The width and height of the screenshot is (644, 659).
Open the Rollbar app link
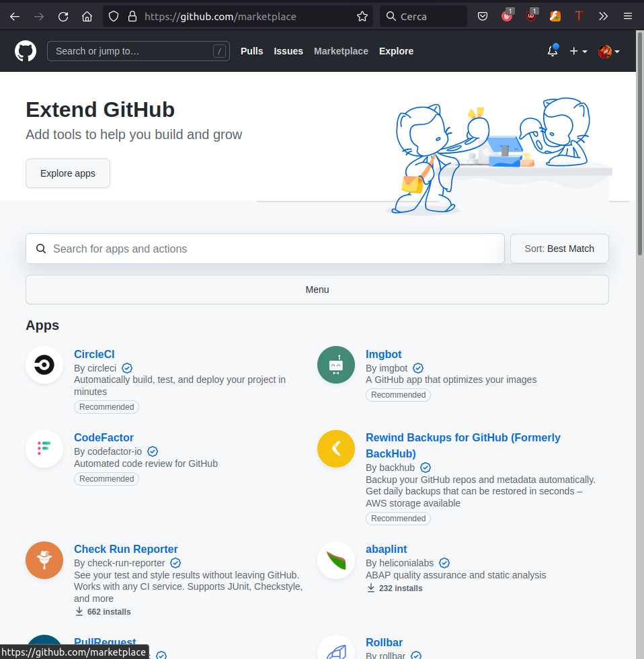[x=384, y=642]
